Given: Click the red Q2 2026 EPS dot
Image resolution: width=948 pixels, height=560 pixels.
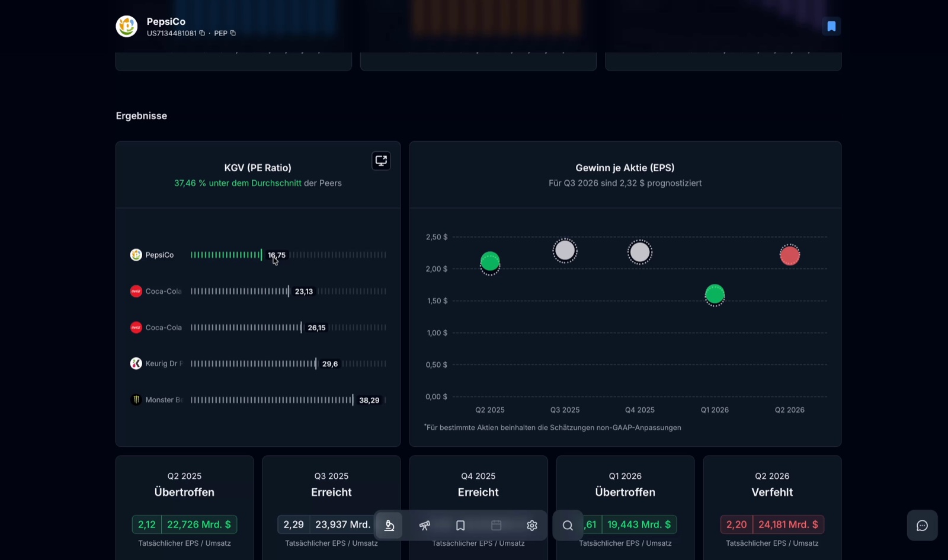Looking at the screenshot, I should point(790,255).
